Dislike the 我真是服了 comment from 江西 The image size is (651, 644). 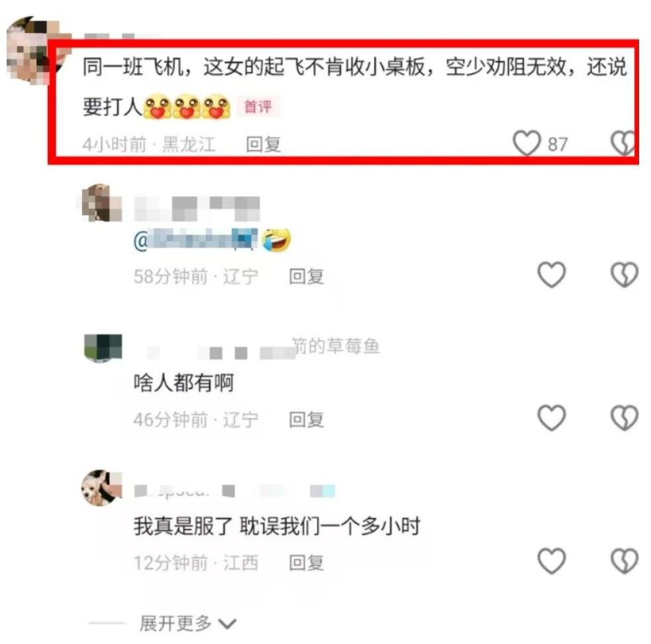[x=624, y=561]
